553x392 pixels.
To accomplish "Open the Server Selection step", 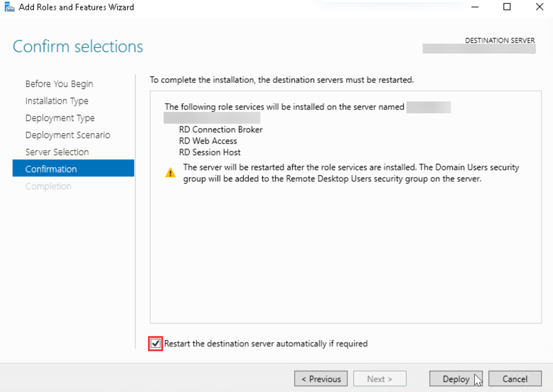I will point(56,152).
